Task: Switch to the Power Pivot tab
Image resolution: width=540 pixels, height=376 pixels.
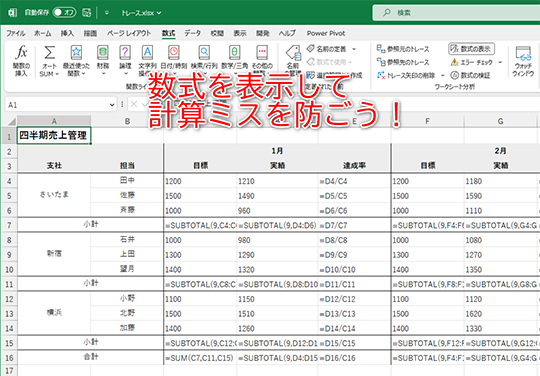Action: coord(326,33)
